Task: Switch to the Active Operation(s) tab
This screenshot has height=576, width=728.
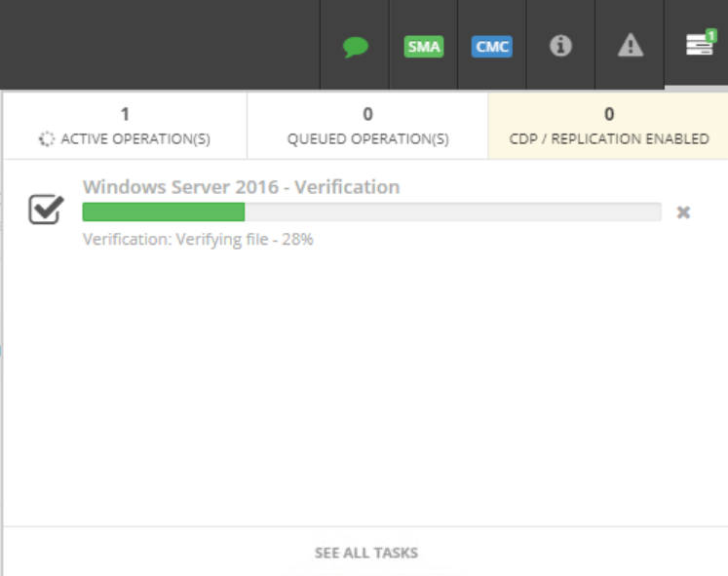Action: pos(125,127)
